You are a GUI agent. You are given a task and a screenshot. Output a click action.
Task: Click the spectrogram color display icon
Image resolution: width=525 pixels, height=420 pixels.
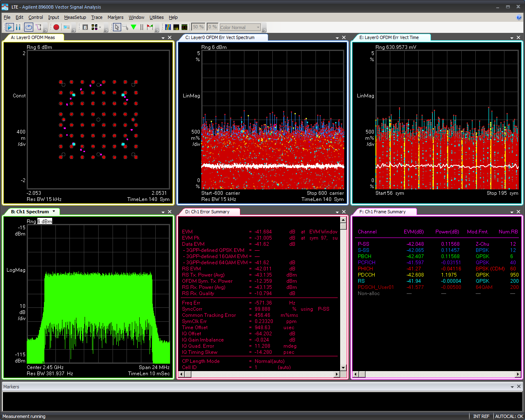[x=168, y=27]
